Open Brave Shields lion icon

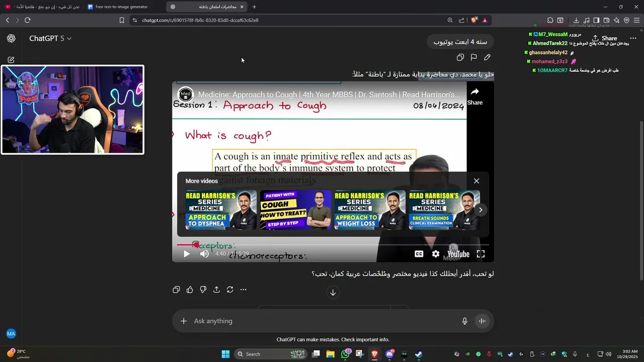tap(474, 20)
